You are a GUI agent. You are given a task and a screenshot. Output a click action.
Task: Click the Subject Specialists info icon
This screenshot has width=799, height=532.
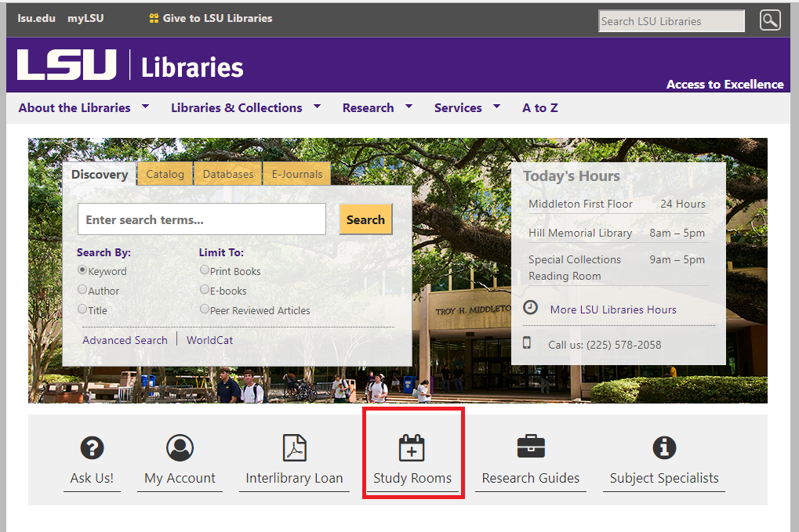coord(664,448)
